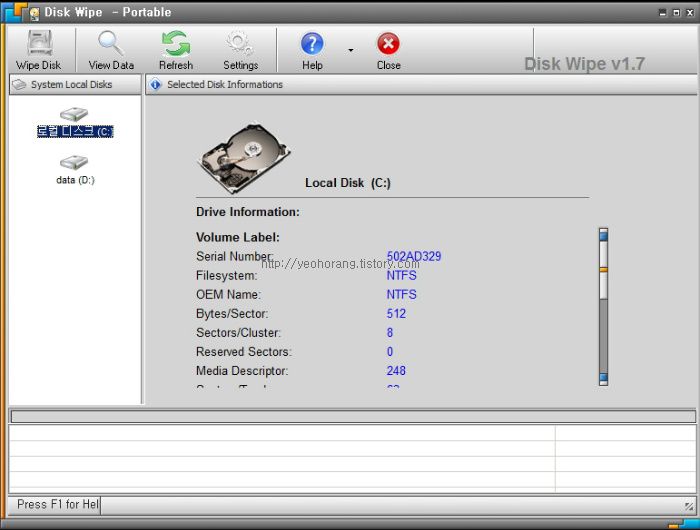The image size is (700, 530).
Task: Click the disk icon in System Local Disks header
Action: pos(19,84)
